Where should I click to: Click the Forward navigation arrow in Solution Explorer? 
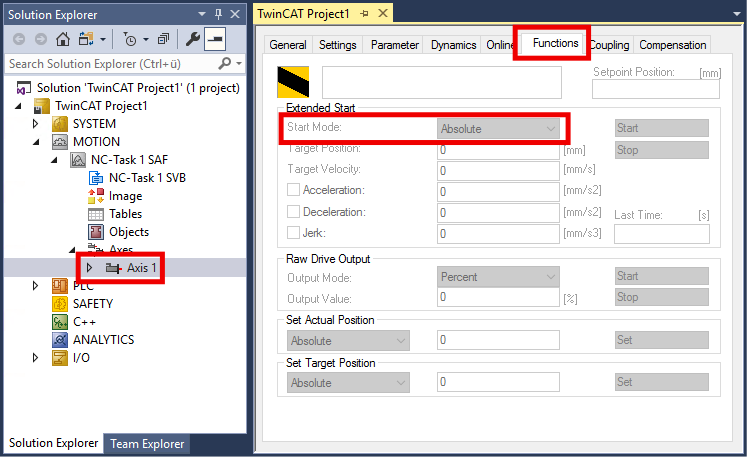41,39
